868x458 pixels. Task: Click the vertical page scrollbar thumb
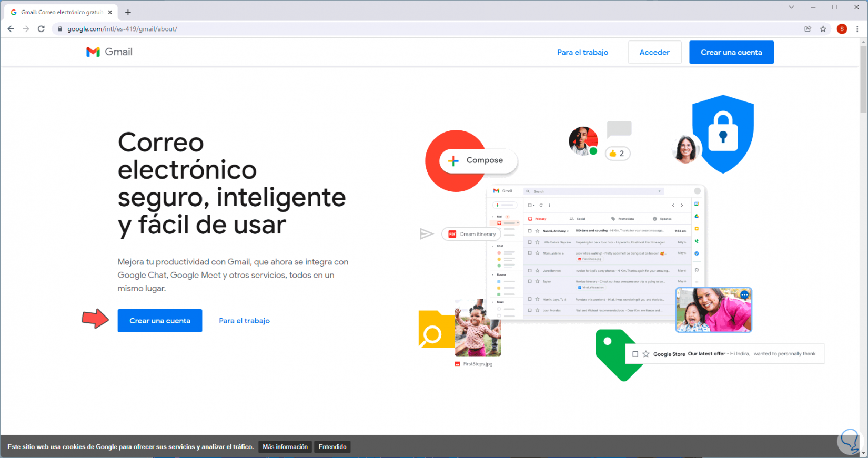[x=863, y=79]
